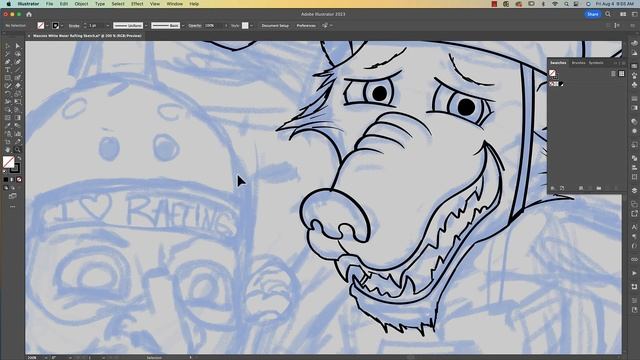Toggle None fill mode button
640x360 pixels.
click(19, 180)
